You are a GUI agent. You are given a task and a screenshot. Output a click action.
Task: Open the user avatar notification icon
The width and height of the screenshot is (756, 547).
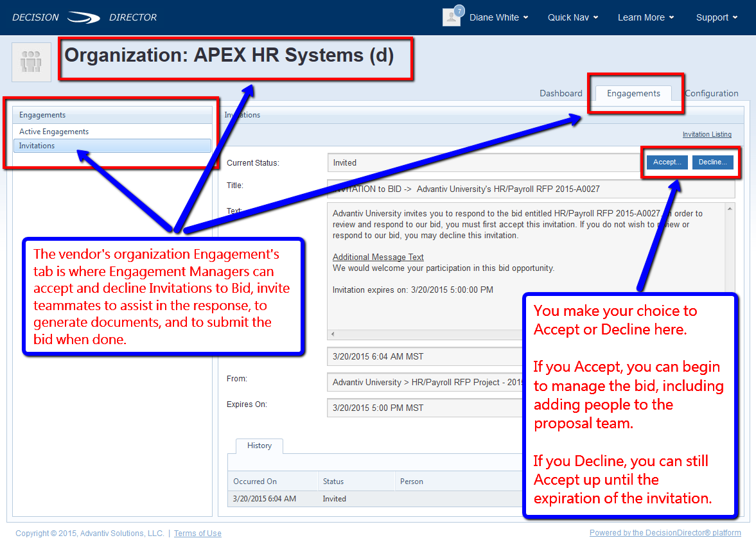(x=452, y=17)
